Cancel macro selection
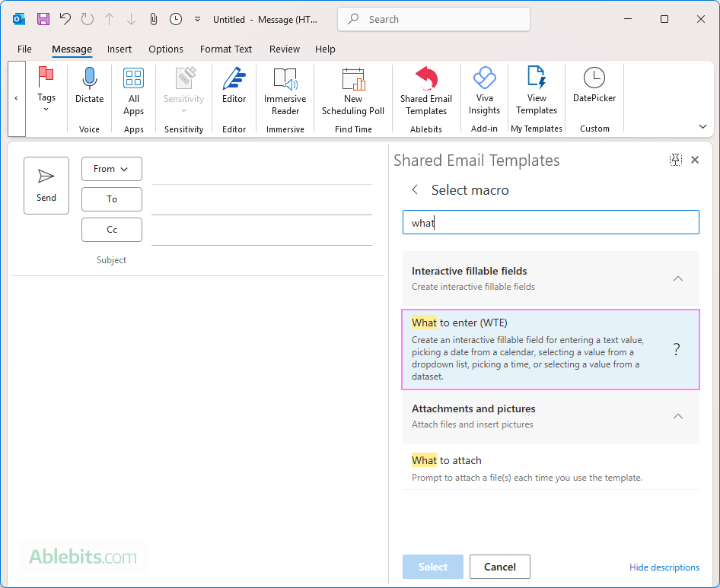The height and width of the screenshot is (588, 720). [x=500, y=567]
